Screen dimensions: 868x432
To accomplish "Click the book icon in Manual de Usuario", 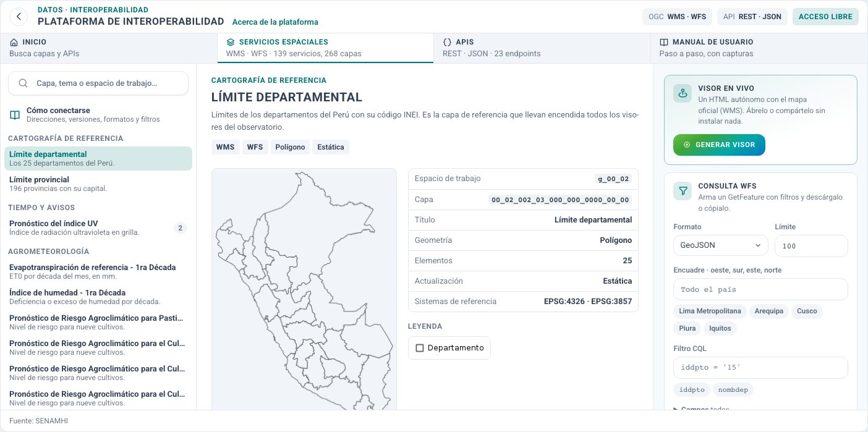I will [664, 42].
